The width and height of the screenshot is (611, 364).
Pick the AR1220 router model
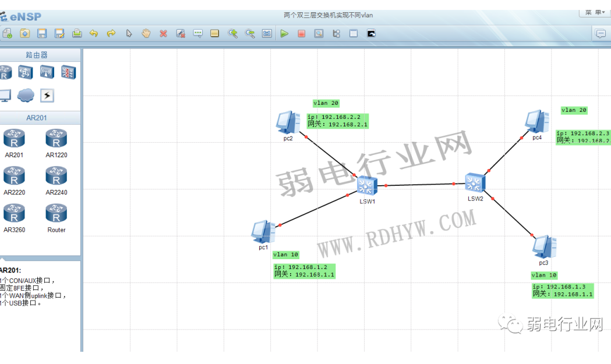click(x=56, y=139)
